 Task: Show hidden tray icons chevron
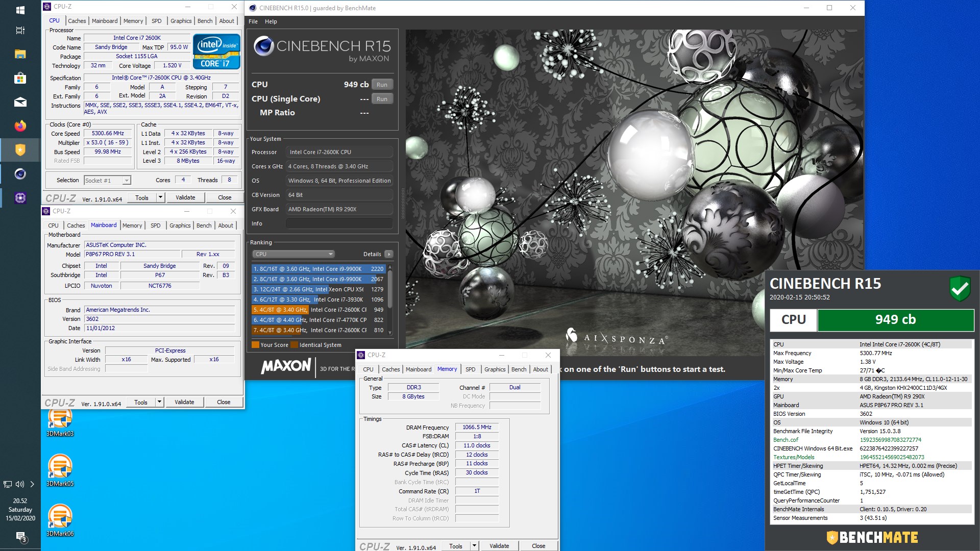click(x=32, y=484)
